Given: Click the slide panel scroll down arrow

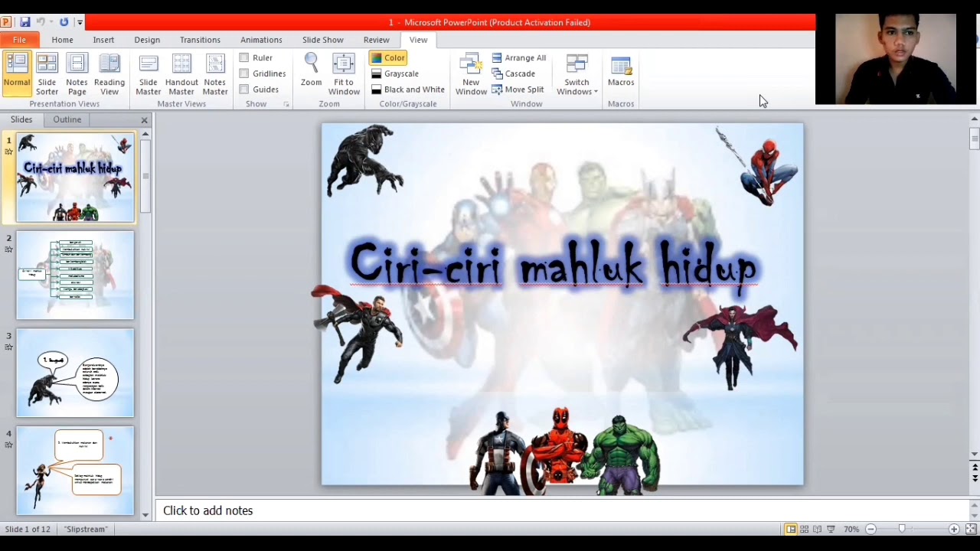Looking at the screenshot, I should click(x=145, y=515).
